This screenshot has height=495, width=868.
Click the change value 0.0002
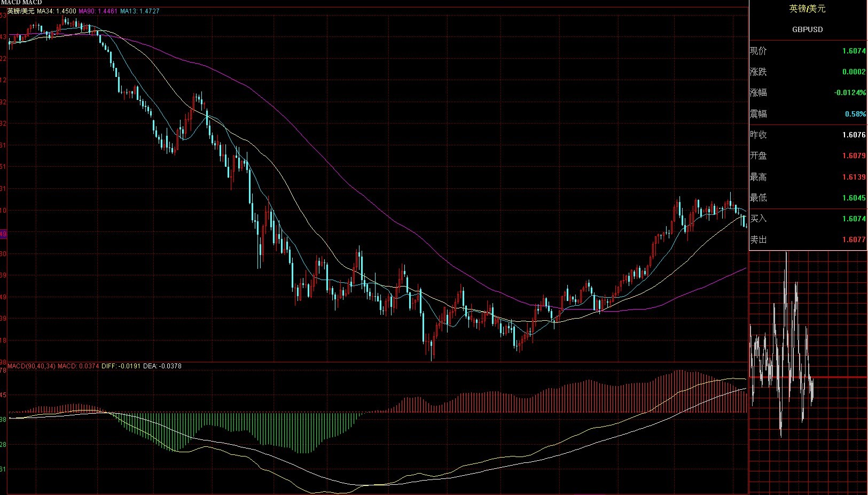[x=854, y=72]
